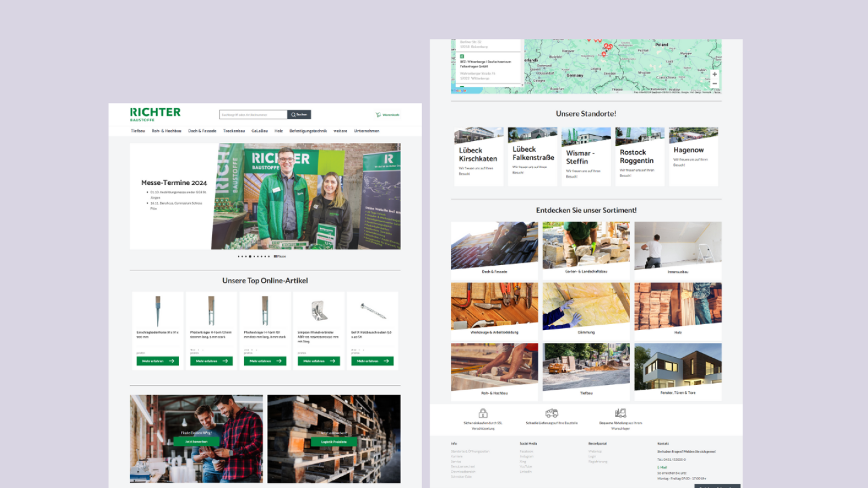The height and width of the screenshot is (488, 868).
Task: Open the Hagenow location card
Action: click(x=693, y=157)
